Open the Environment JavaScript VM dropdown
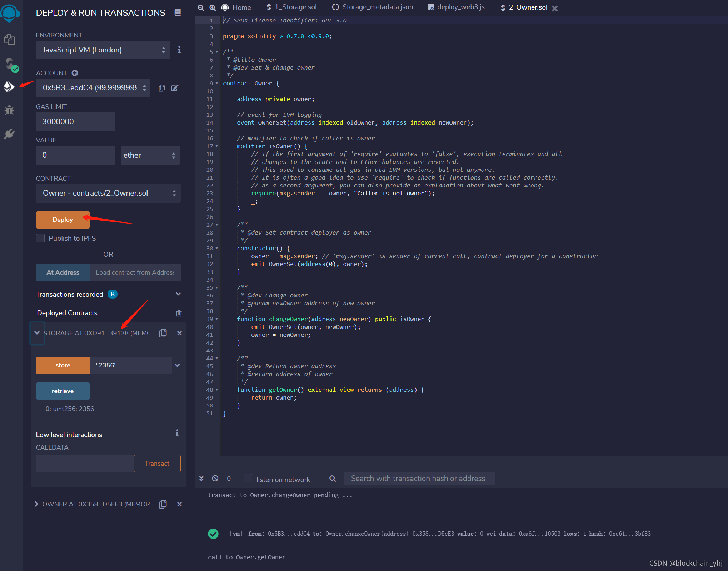This screenshot has width=728, height=571. coord(103,50)
